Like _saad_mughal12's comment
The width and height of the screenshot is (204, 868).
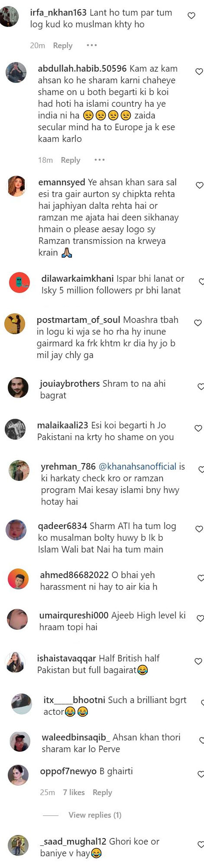201,845
